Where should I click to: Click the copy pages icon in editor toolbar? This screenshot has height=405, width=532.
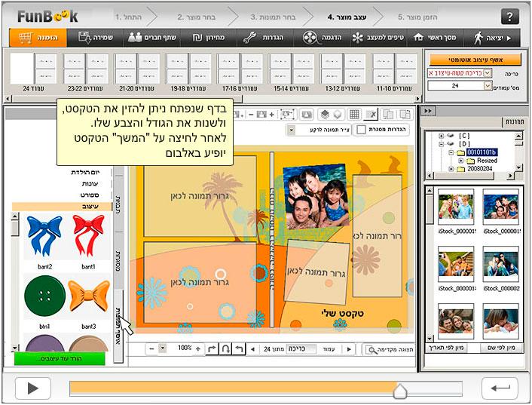click(388, 115)
